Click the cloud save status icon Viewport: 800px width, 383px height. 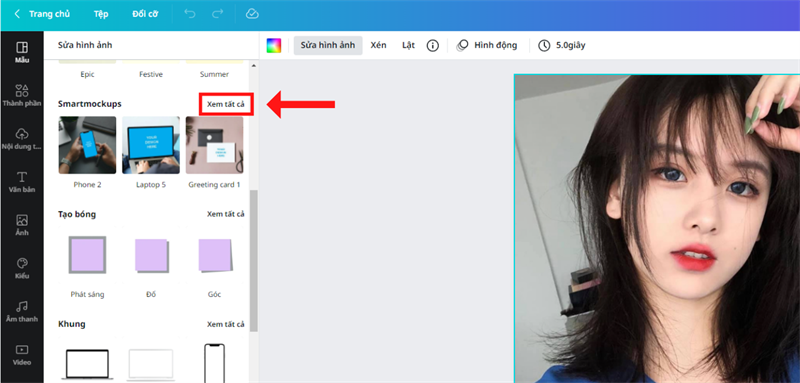252,14
